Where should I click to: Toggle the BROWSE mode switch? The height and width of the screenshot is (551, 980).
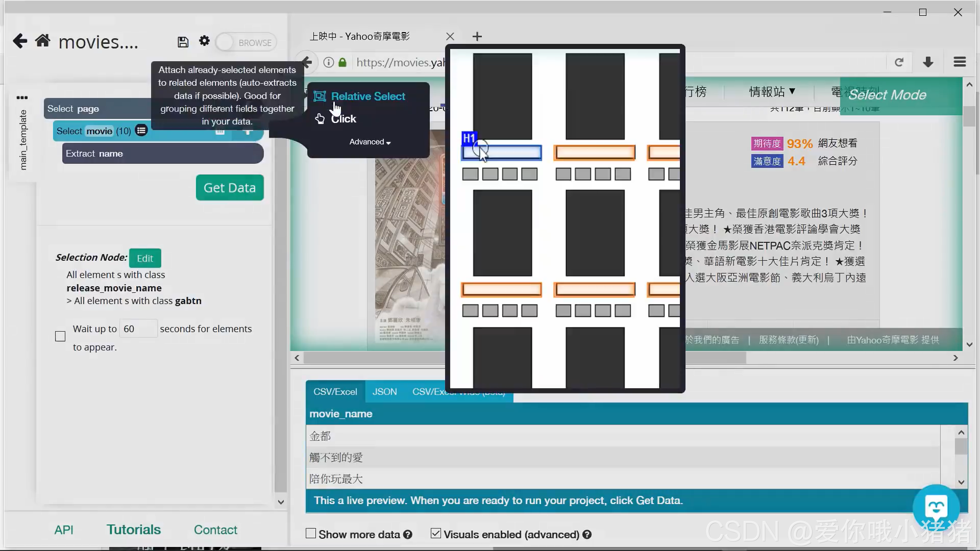(246, 42)
